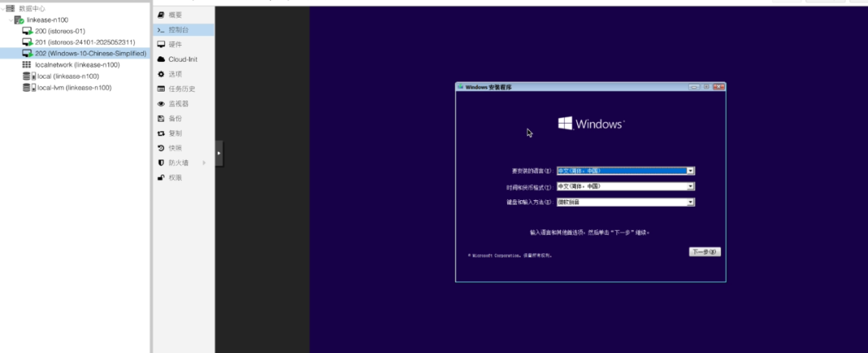Viewport: 868px width, 353px height.
Task: Click the unlock icon beside 权限
Action: pyautogui.click(x=161, y=178)
